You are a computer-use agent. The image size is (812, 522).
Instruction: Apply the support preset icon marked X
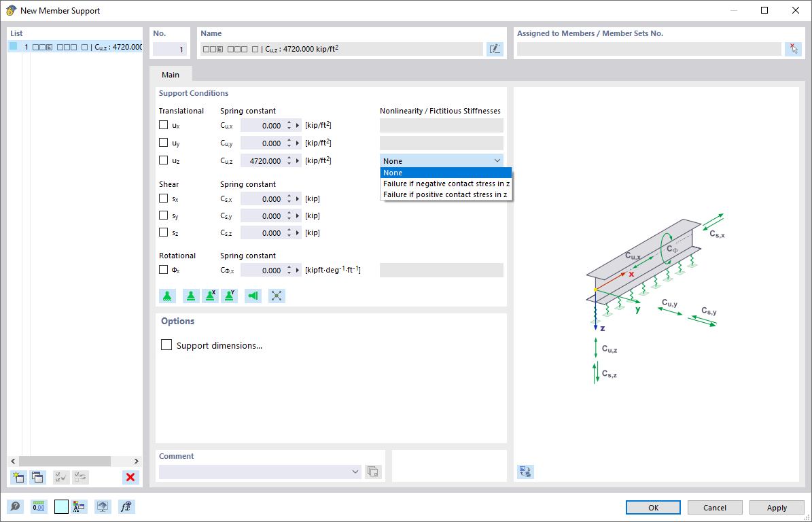coord(210,296)
